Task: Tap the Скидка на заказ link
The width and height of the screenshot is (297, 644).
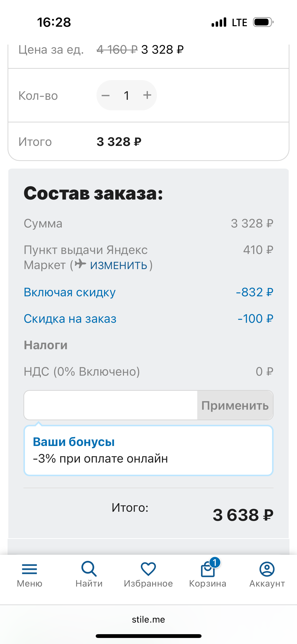Action: 70,319
